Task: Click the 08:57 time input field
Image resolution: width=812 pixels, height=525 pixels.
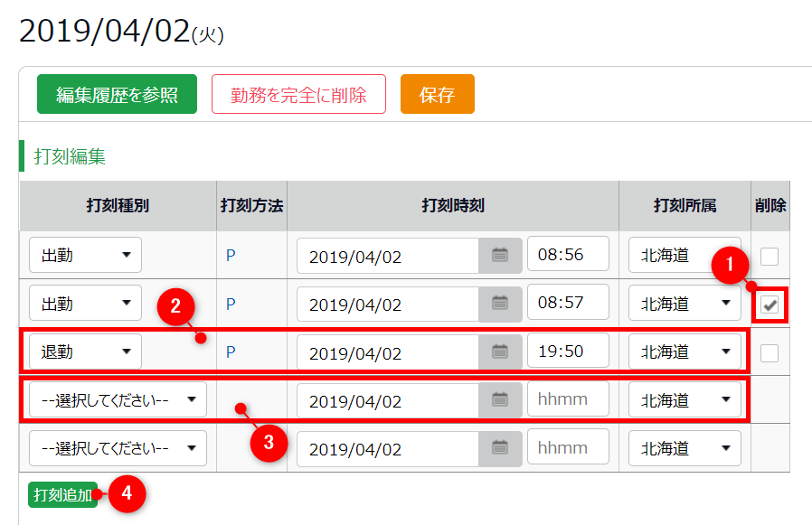Action: [x=568, y=304]
